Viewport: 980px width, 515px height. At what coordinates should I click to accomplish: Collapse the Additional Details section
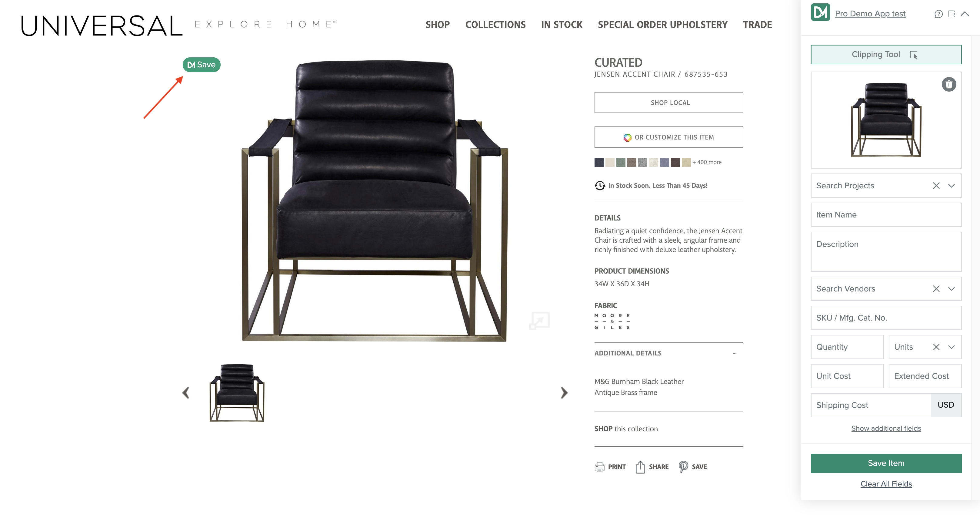(x=734, y=353)
